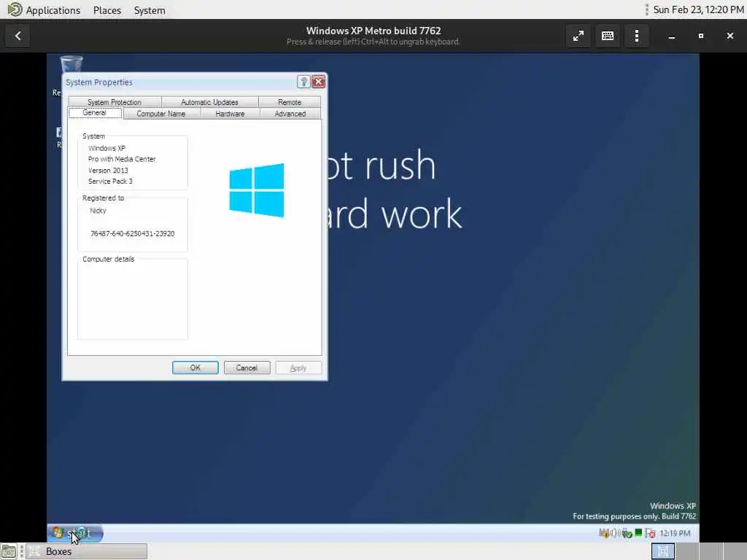
Task: Select the Boxes taskbar window button
Action: tap(86, 551)
